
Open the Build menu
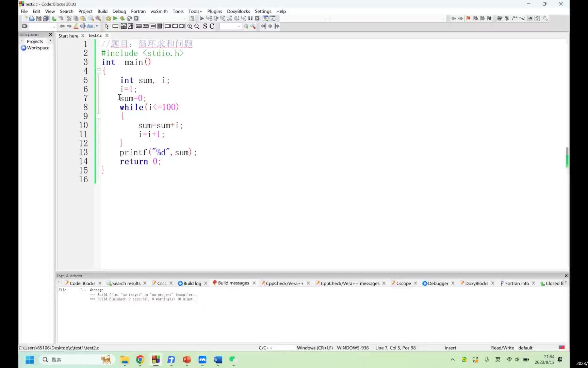(102, 11)
